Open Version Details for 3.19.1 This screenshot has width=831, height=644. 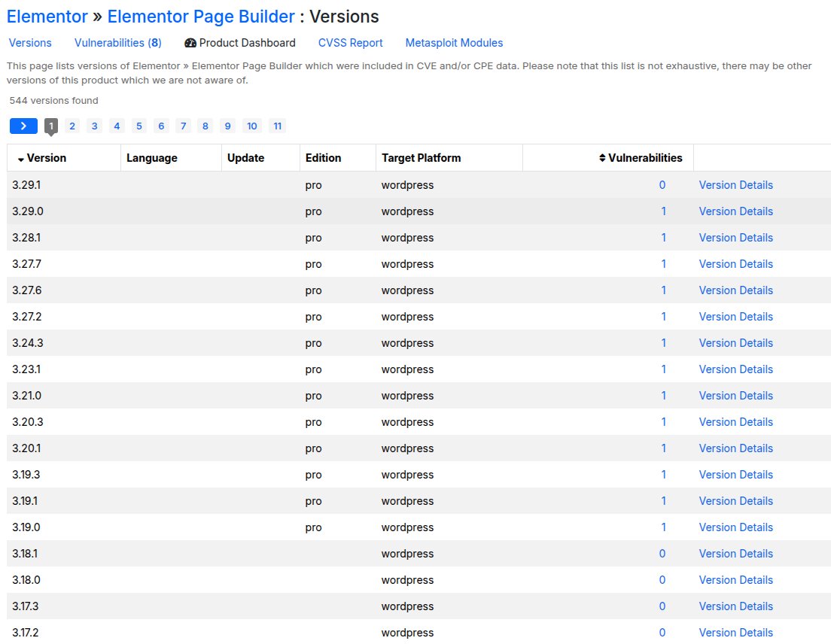pos(735,501)
